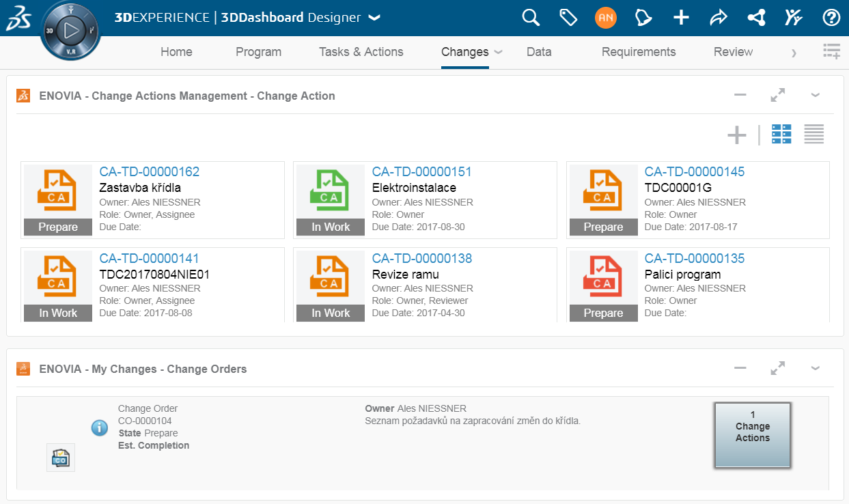Screen dimensions: 849x504
Task: Click the info icon for CO-0000104
Action: click(x=100, y=428)
